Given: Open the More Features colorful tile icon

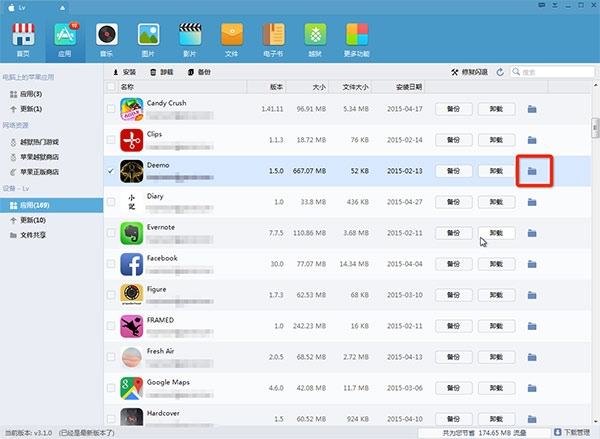Looking at the screenshot, I should click(x=357, y=35).
